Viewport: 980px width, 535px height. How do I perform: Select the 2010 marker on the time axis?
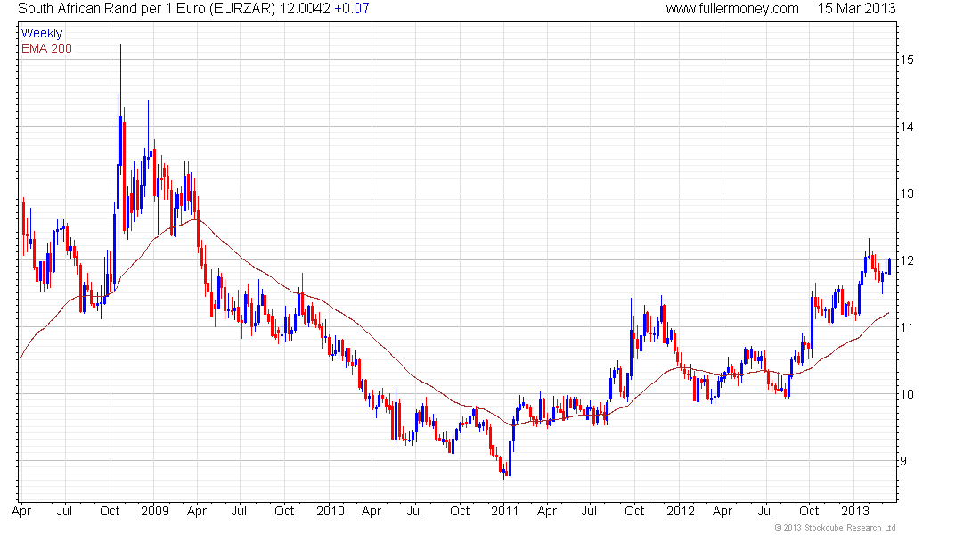(x=330, y=512)
